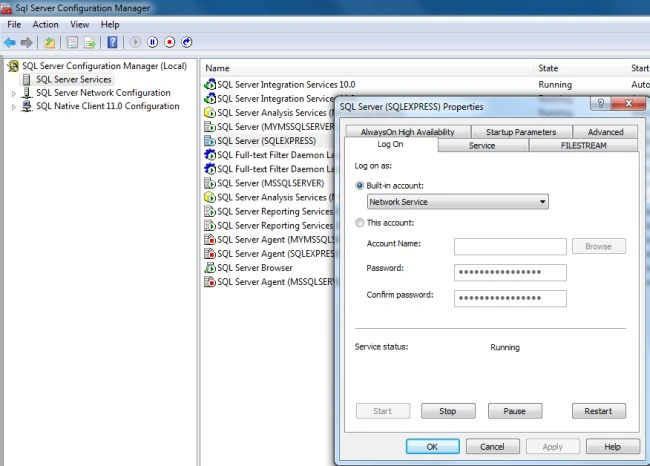Select the SQL Server Agent (MYMSSQLS service icon
The height and width of the screenshot is (466, 650).
[x=210, y=240]
